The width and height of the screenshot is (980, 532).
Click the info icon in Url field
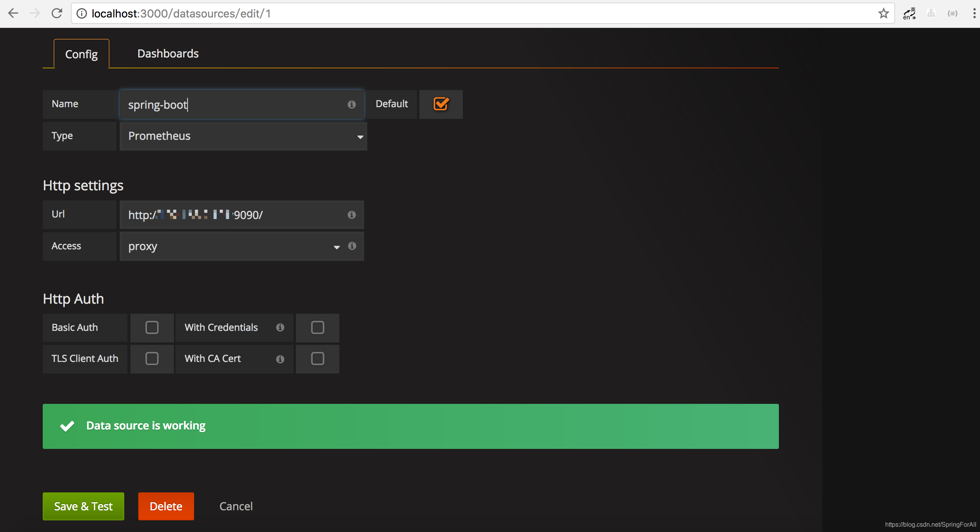351,215
